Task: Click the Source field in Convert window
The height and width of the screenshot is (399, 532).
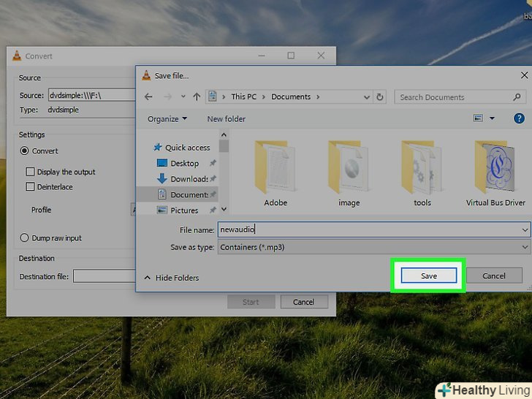Action: pyautogui.click(x=91, y=95)
